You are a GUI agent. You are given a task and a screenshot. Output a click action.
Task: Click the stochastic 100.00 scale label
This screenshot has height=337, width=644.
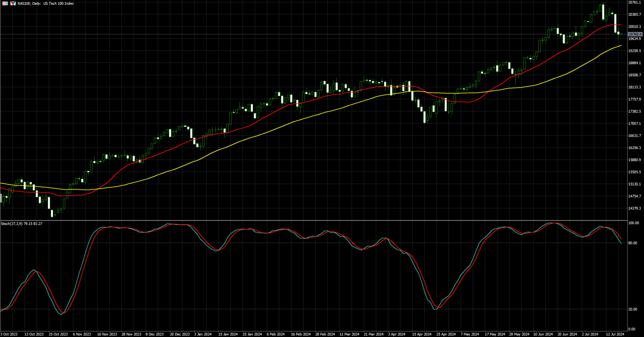click(x=633, y=223)
